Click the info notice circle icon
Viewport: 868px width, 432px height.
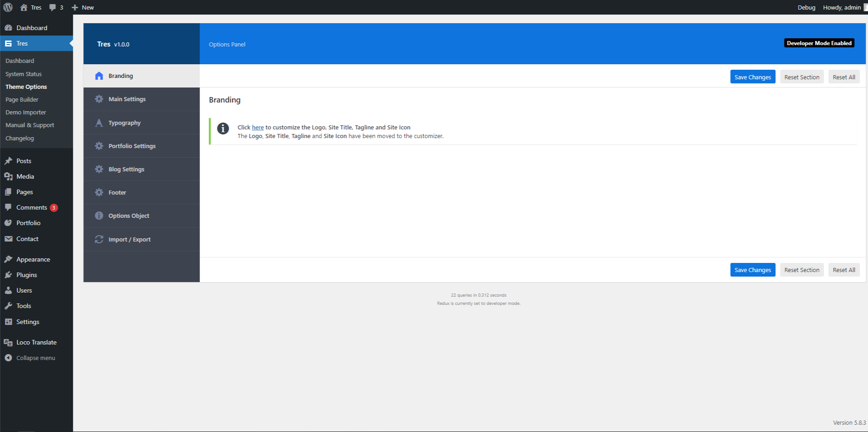coord(223,129)
